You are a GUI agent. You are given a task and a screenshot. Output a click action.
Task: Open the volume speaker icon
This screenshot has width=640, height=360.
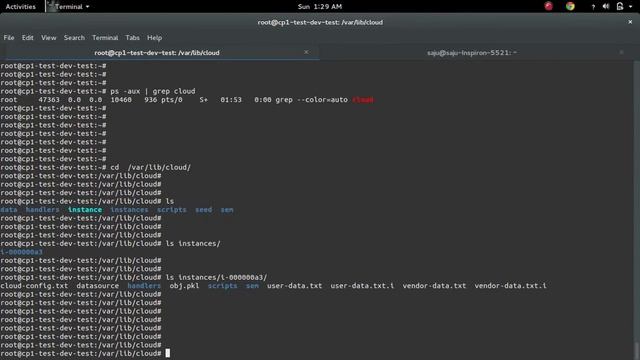point(606,6)
